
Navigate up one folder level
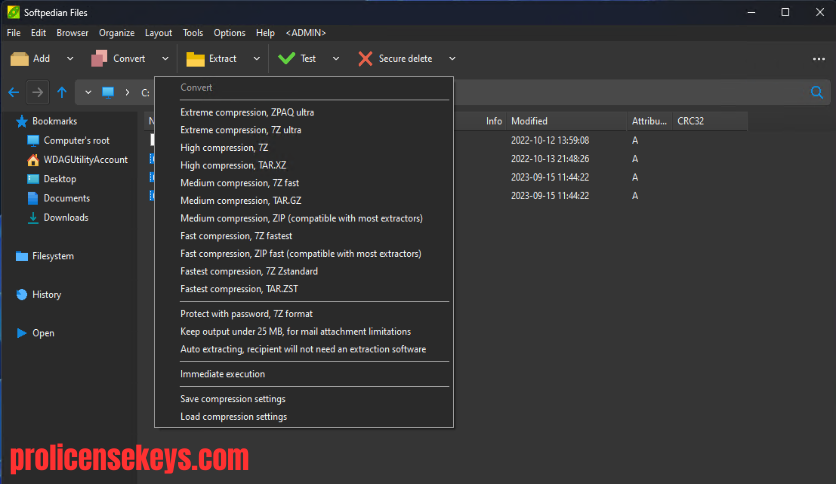(62, 93)
